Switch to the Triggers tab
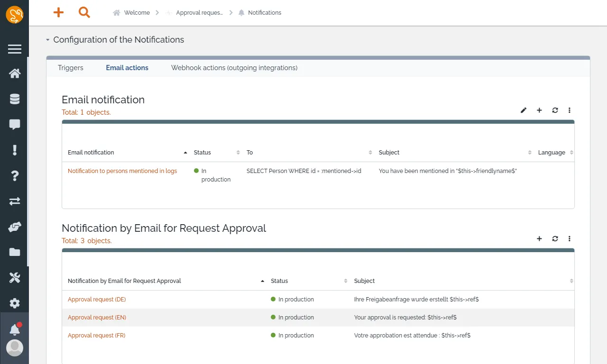607x364 pixels. [71, 68]
